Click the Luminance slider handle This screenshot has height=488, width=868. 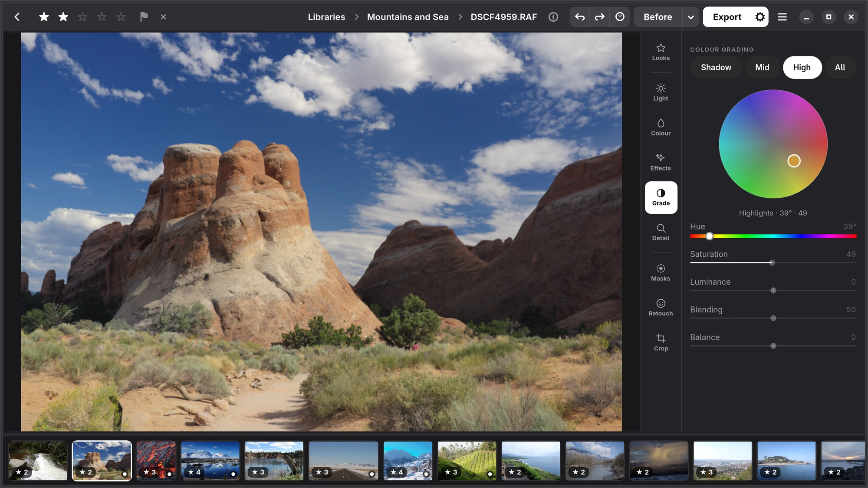[773, 291]
